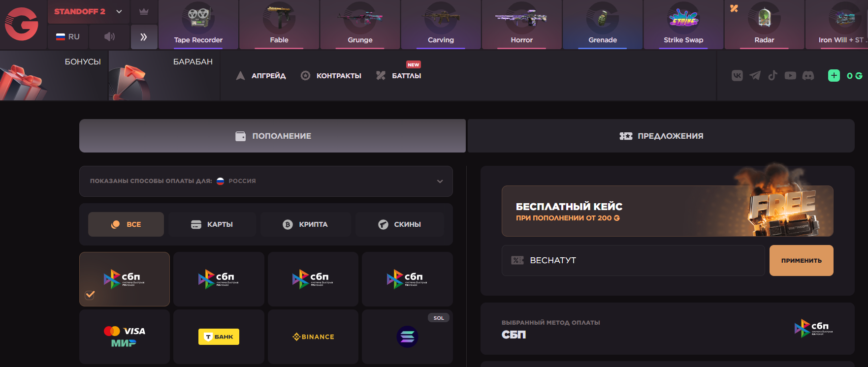Click the СБП logo in selected method panel
This screenshot has height=367, width=868.
[x=813, y=328]
